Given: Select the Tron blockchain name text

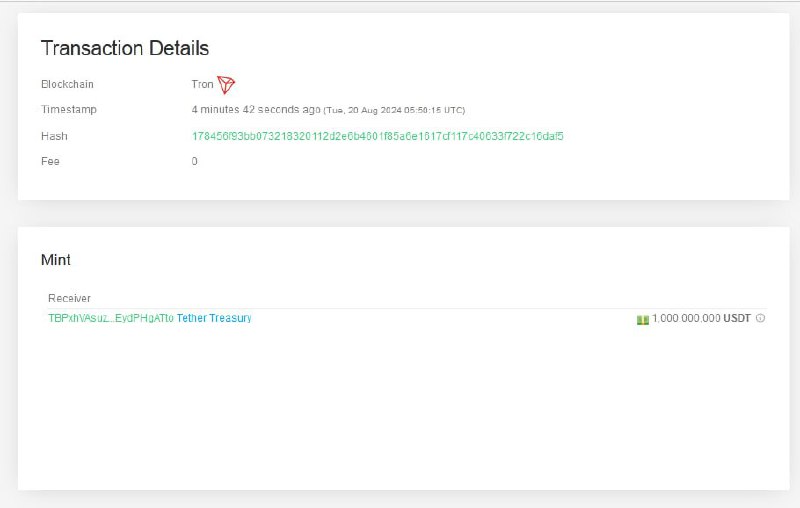Looking at the screenshot, I should [202, 85].
